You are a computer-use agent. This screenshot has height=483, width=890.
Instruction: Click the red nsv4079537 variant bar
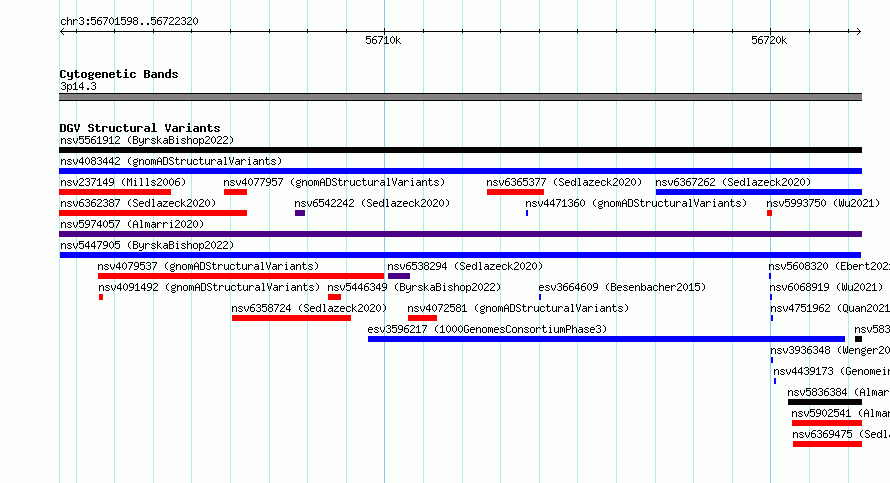[241, 276]
